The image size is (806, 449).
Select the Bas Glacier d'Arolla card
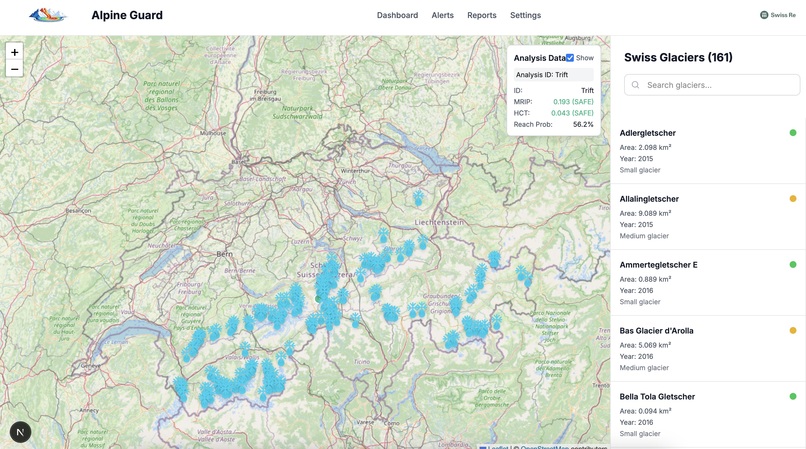pyautogui.click(x=708, y=348)
